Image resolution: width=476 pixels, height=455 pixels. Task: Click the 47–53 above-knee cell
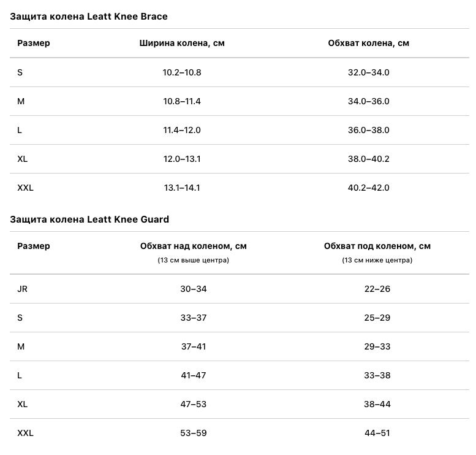(x=193, y=404)
